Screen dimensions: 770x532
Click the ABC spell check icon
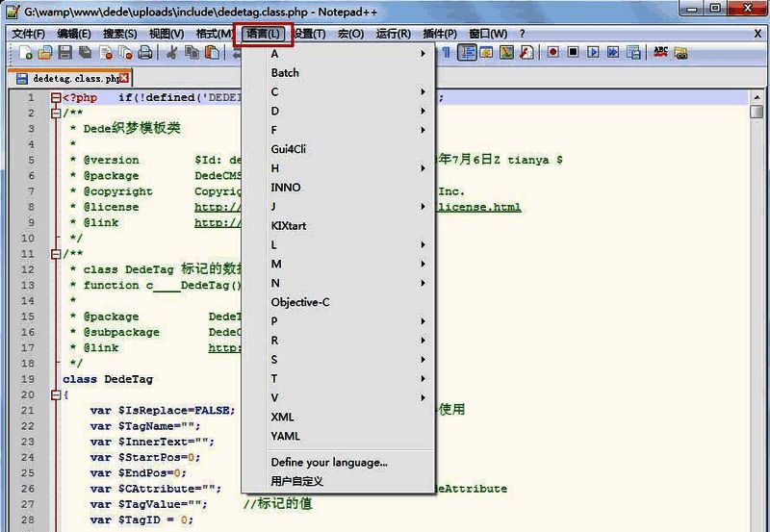pyautogui.click(x=661, y=52)
